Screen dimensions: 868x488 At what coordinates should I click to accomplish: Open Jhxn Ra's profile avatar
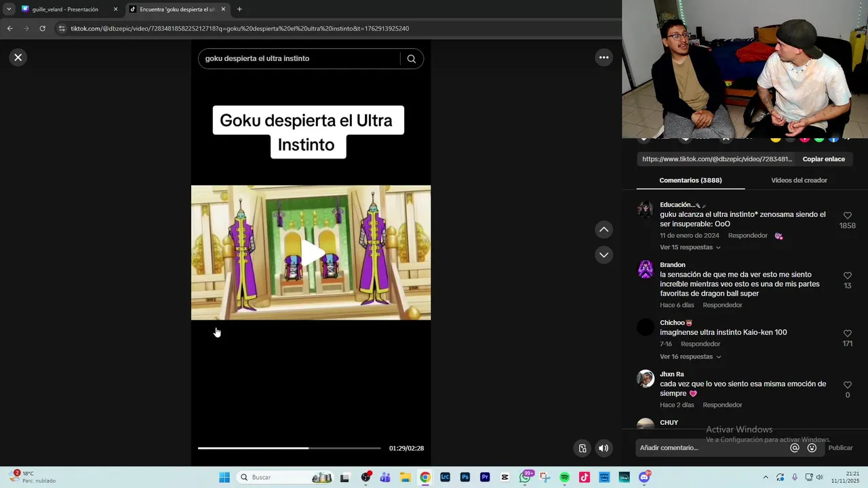coord(646,378)
